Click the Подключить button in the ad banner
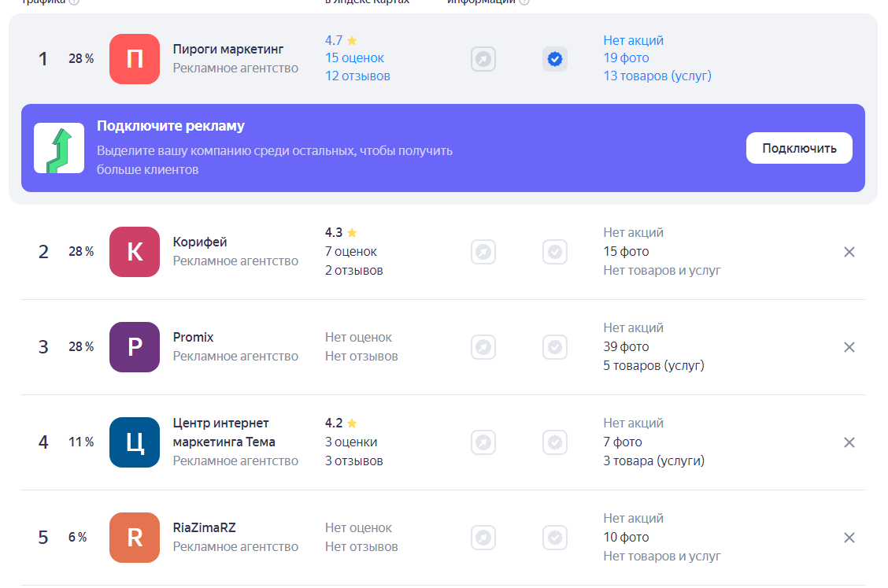The image size is (888, 588). (x=799, y=148)
